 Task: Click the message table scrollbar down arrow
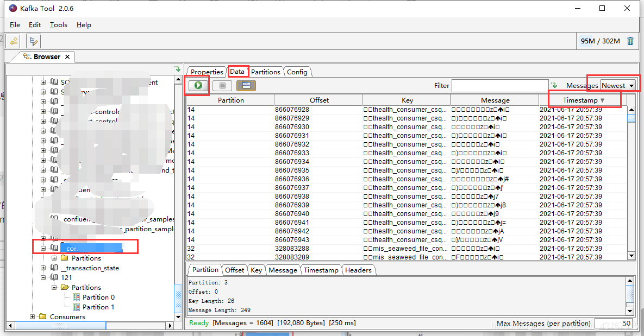632,256
